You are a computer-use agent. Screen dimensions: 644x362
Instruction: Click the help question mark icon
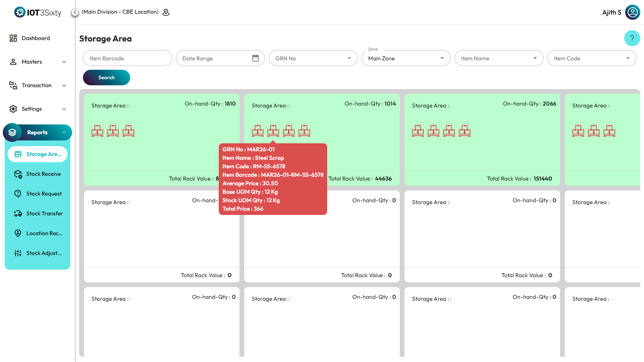pyautogui.click(x=632, y=38)
